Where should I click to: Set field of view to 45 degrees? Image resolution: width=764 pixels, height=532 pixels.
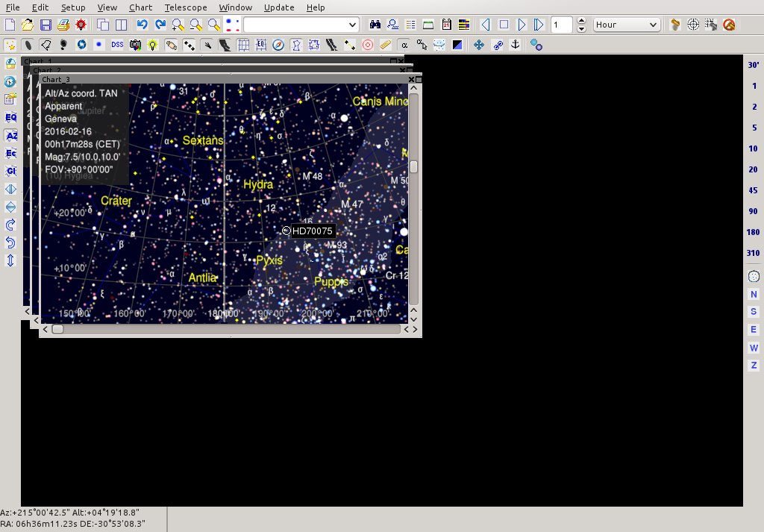[754, 190]
